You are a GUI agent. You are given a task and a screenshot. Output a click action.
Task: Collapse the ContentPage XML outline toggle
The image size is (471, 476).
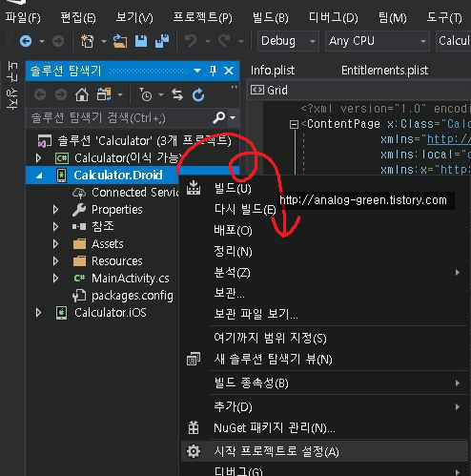(x=294, y=124)
